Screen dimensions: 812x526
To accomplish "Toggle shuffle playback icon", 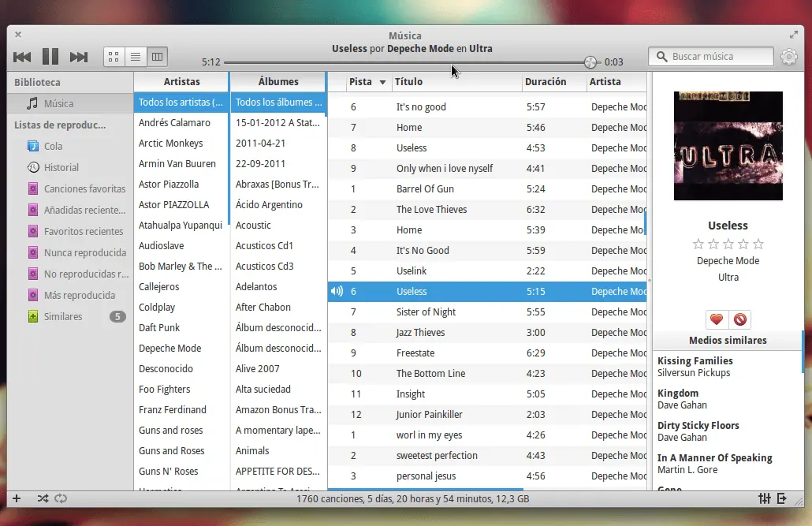I will point(43,498).
